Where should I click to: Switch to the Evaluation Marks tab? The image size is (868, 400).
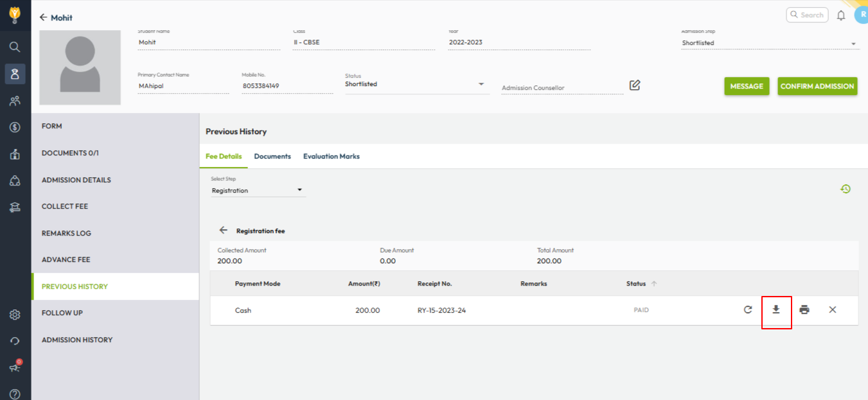[x=331, y=156]
